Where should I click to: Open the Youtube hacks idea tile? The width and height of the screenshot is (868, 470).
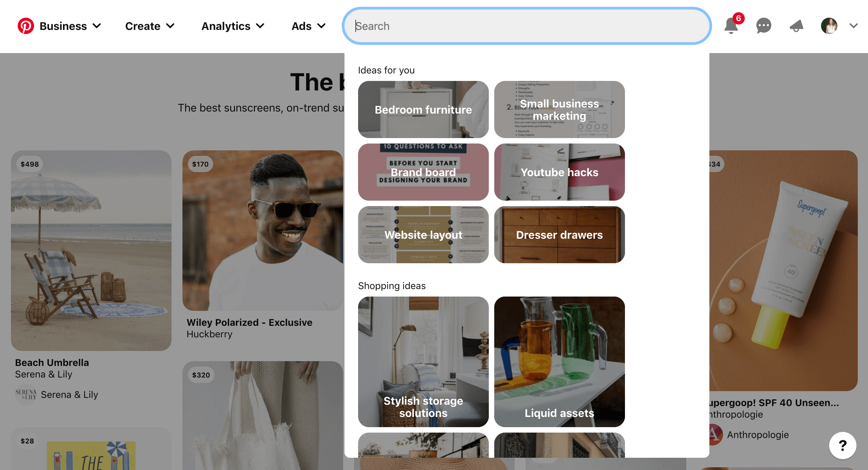(559, 172)
